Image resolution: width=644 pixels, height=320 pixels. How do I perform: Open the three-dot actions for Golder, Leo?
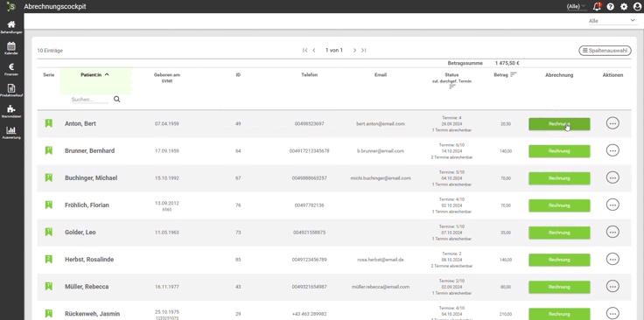(x=612, y=233)
